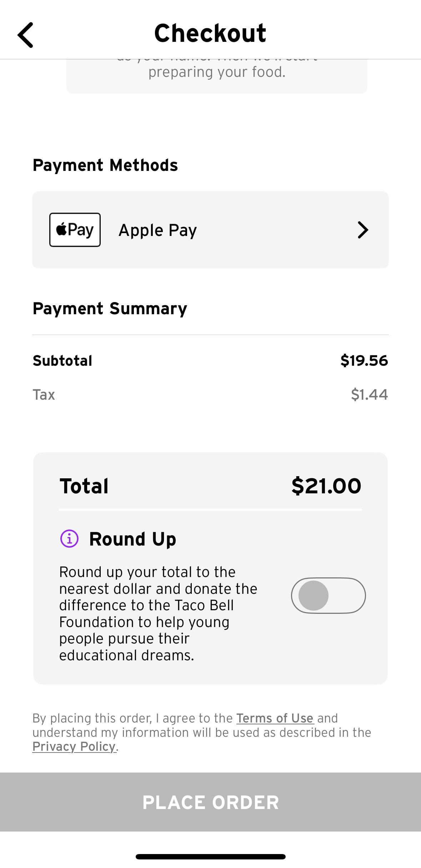
Task: Click the Subtotal label
Action: point(62,360)
